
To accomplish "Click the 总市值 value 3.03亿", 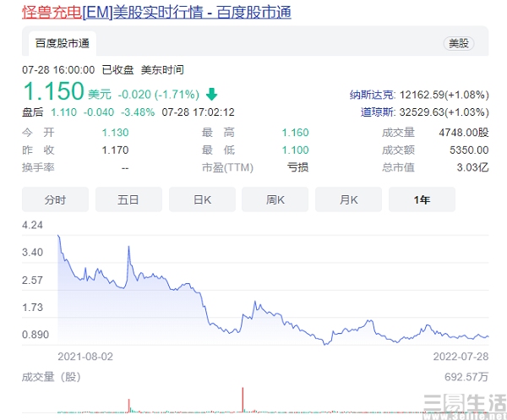I will pyautogui.click(x=472, y=167).
